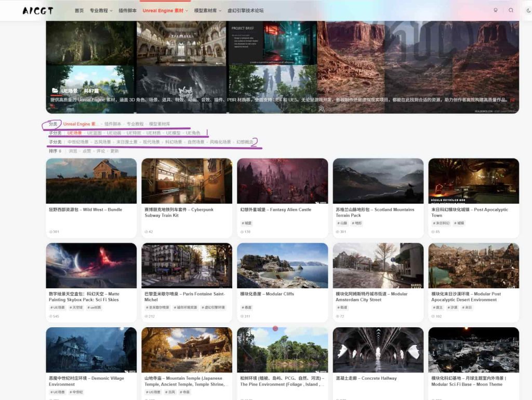Select UE特效 subcategory
Viewport: 532px width, 400px height.
[134, 133]
